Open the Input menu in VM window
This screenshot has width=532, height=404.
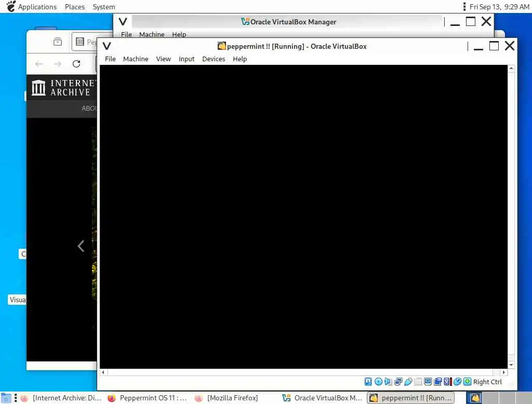tap(187, 59)
